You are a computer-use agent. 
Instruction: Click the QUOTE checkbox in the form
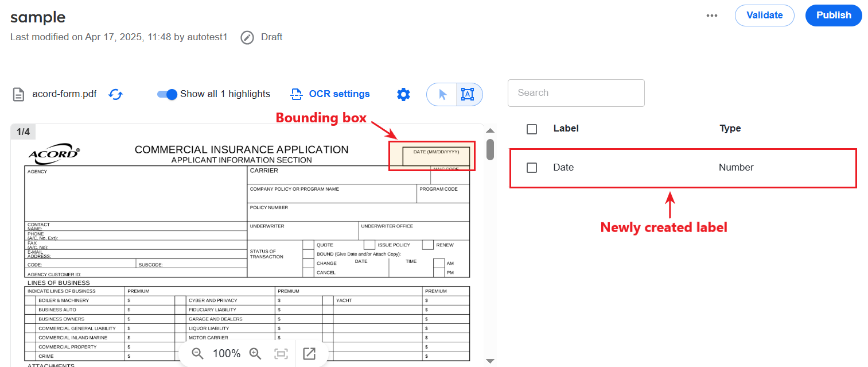click(308, 245)
